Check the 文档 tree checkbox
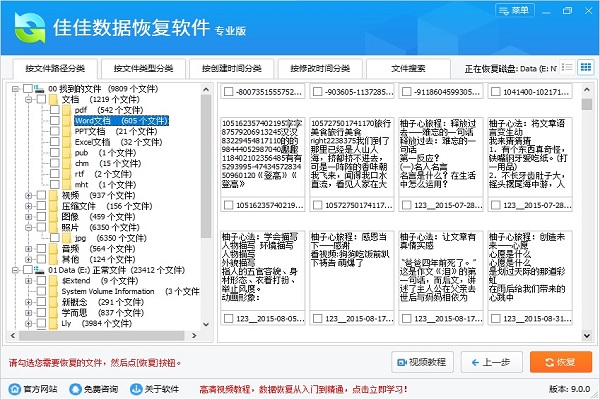 tap(41, 100)
